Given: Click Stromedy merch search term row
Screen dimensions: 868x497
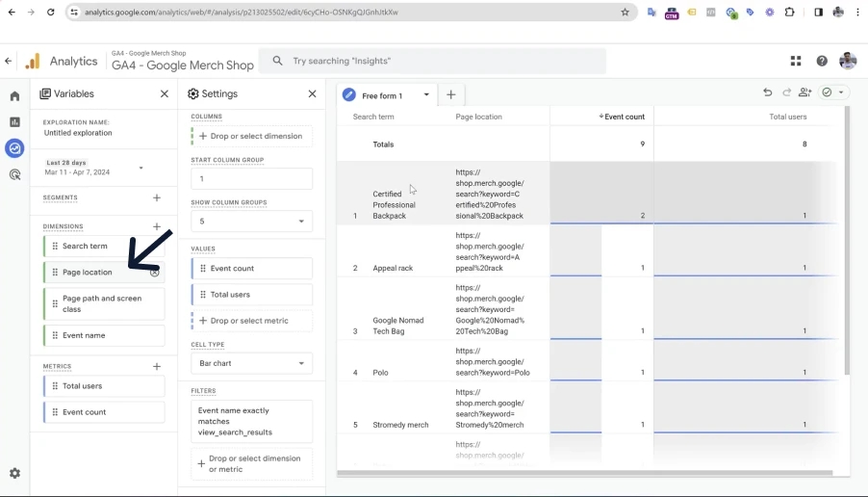Looking at the screenshot, I should coord(400,425).
